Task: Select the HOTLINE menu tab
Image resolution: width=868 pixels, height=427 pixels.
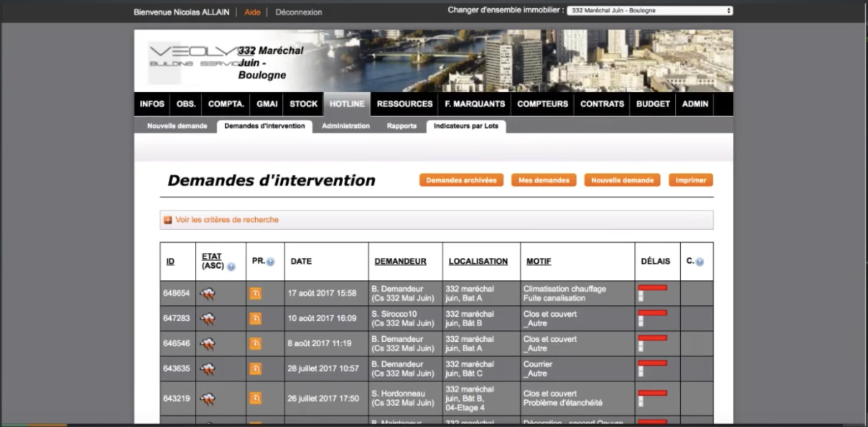Action: 347,104
